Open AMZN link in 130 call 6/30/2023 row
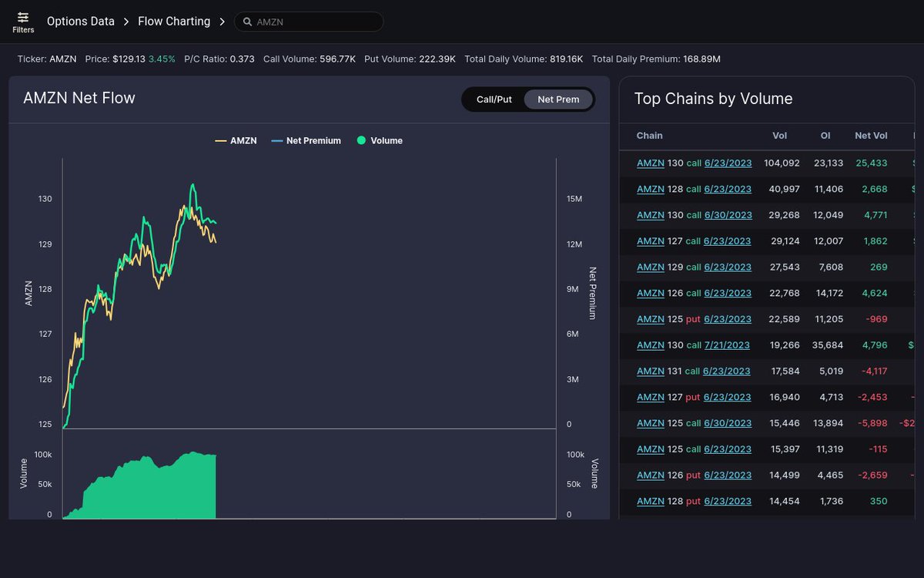 click(651, 216)
